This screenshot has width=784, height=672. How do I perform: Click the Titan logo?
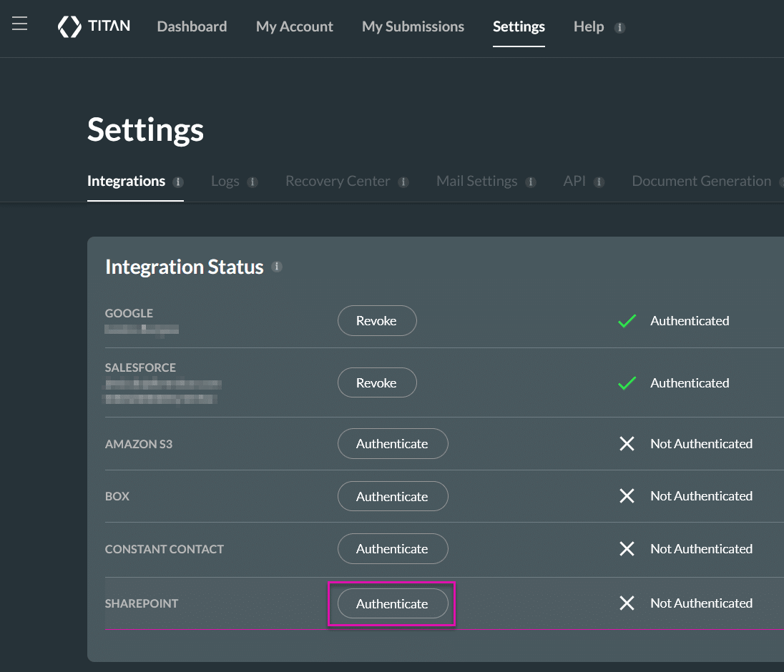(94, 26)
